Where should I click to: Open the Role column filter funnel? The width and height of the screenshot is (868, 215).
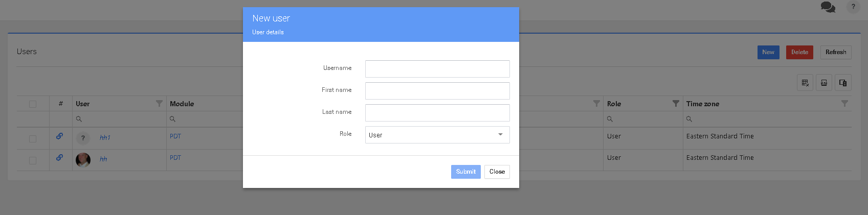(x=676, y=104)
